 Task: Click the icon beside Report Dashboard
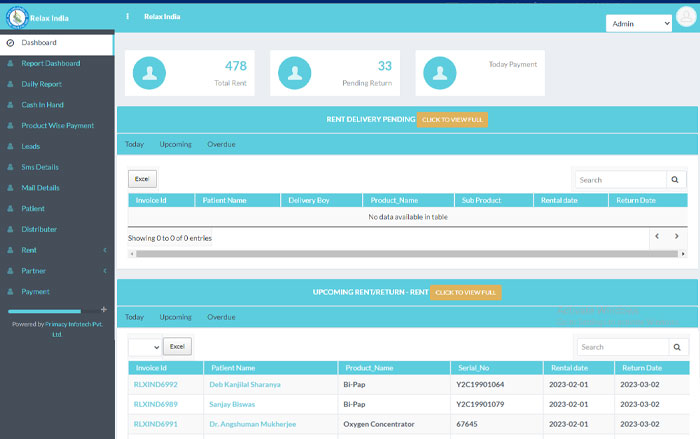coord(10,63)
